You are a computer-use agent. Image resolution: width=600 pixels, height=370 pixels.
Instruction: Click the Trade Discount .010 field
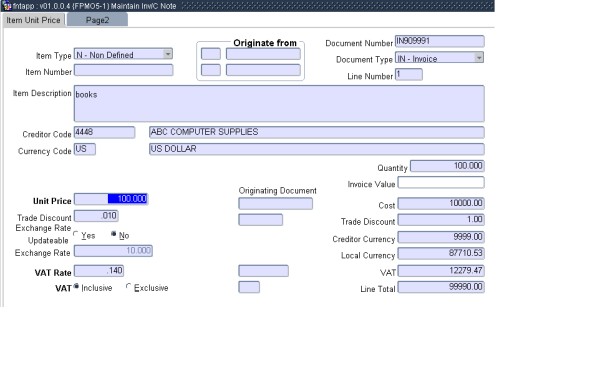(x=96, y=216)
